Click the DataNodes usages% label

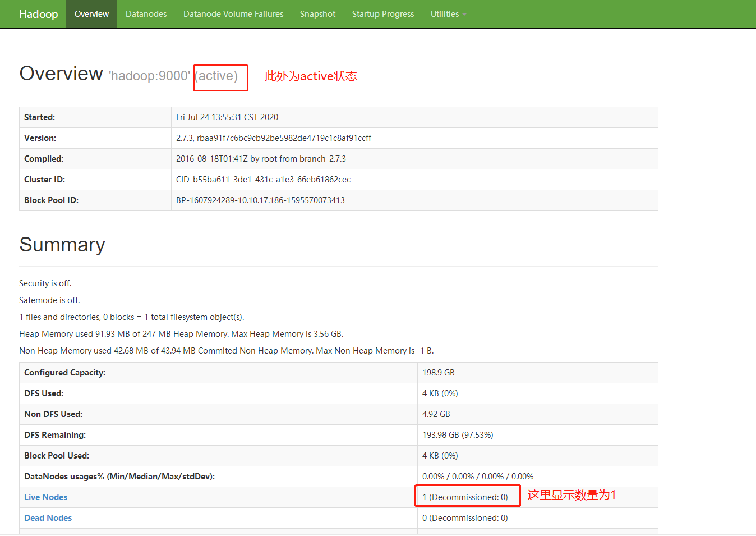119,477
